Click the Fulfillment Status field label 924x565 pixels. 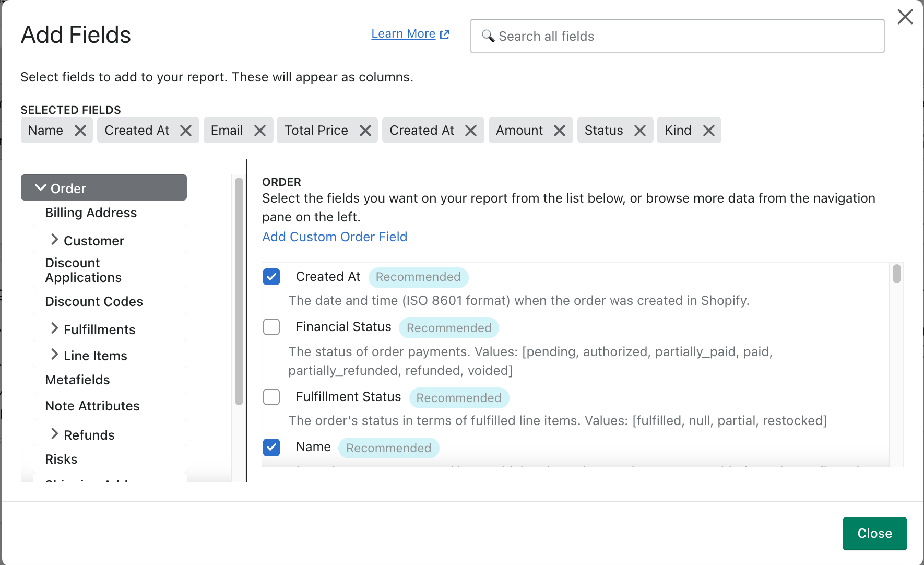[349, 397]
